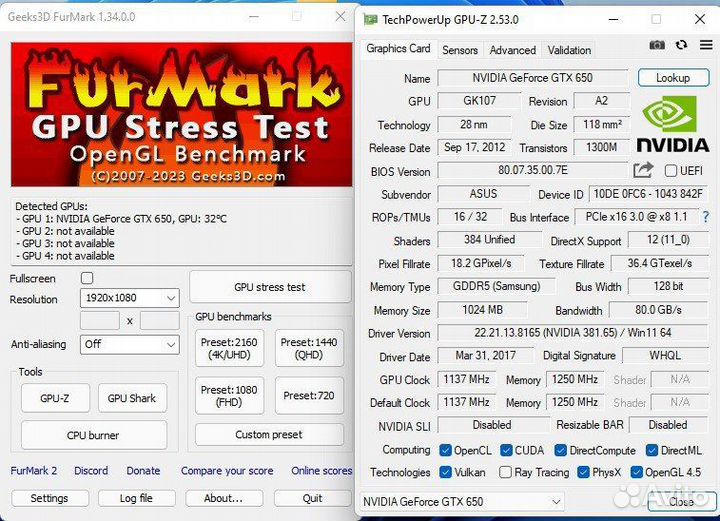Enable the Ray Tracing checkbox
The width and height of the screenshot is (720, 521).
(505, 472)
